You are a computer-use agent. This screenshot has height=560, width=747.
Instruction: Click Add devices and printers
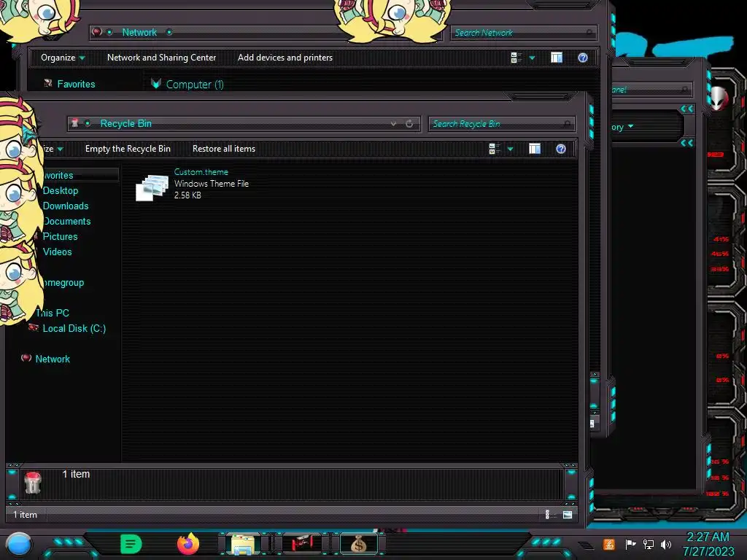pos(285,58)
